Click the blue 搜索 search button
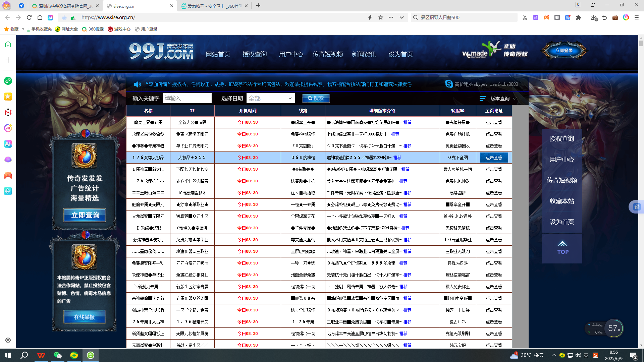The width and height of the screenshot is (644, 362). tap(316, 98)
